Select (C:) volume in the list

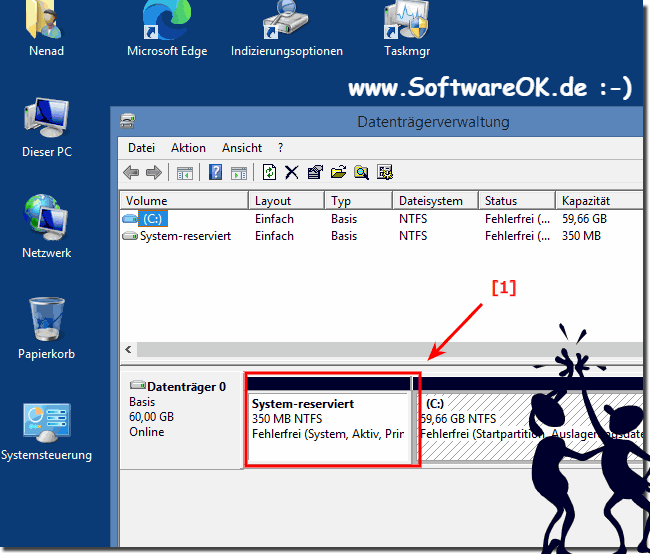click(153, 219)
